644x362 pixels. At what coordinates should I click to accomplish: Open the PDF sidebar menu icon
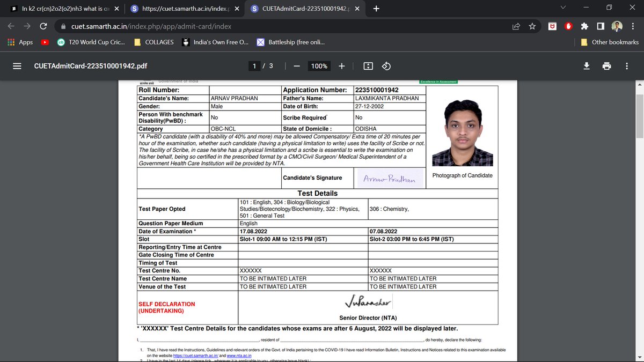point(17,66)
